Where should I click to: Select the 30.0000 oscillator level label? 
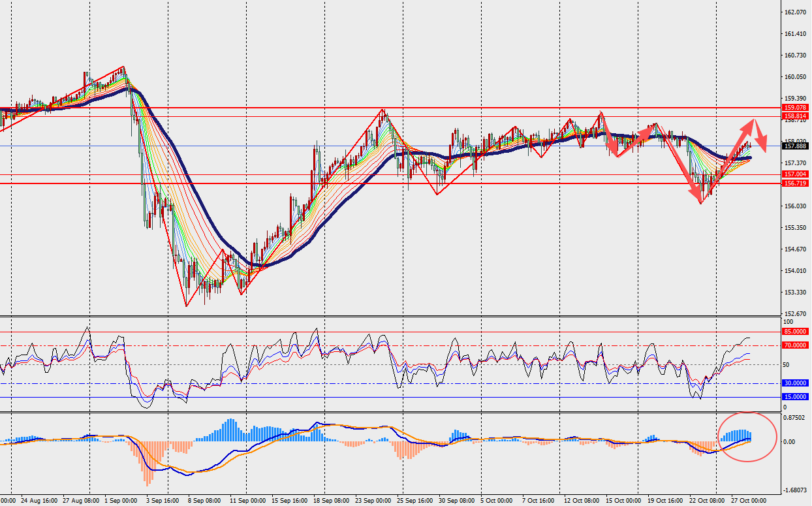tap(795, 383)
